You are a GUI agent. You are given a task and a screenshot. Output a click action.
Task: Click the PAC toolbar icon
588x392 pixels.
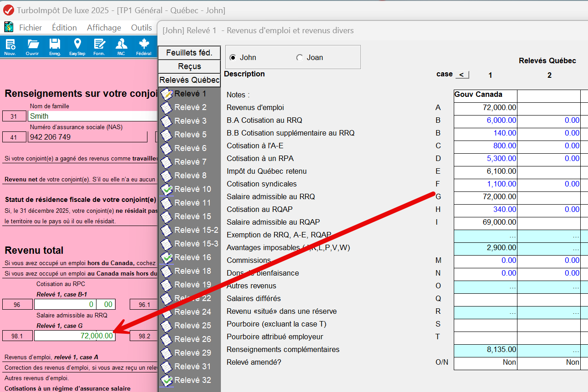121,47
